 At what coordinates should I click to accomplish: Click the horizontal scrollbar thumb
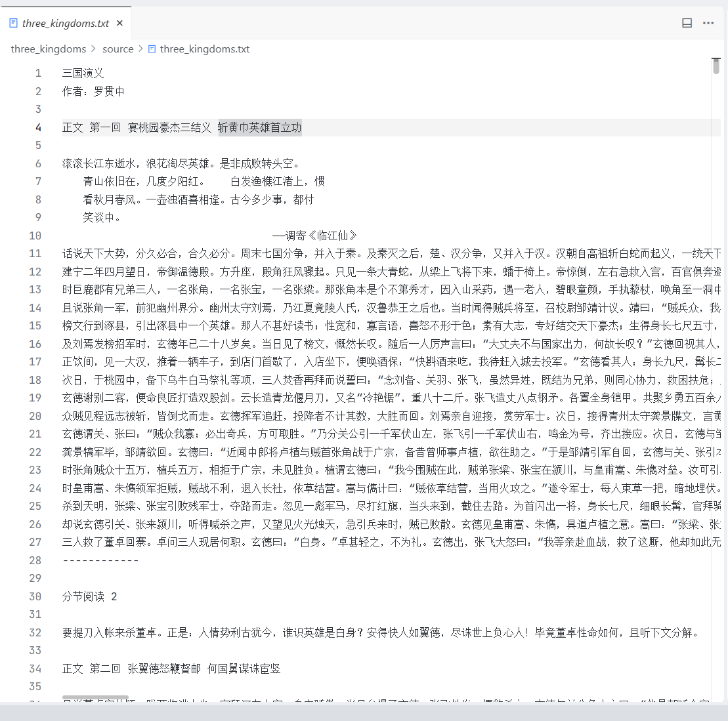[95, 698]
